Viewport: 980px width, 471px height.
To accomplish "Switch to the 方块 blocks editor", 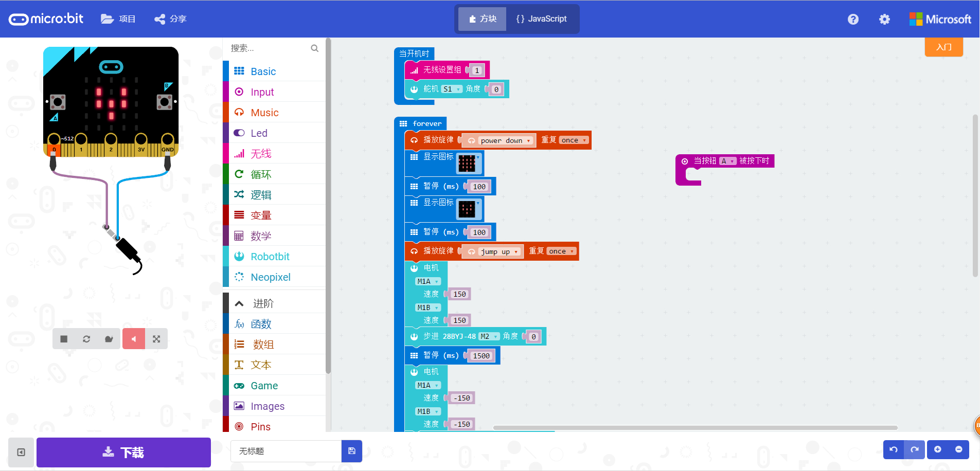I will click(483, 19).
